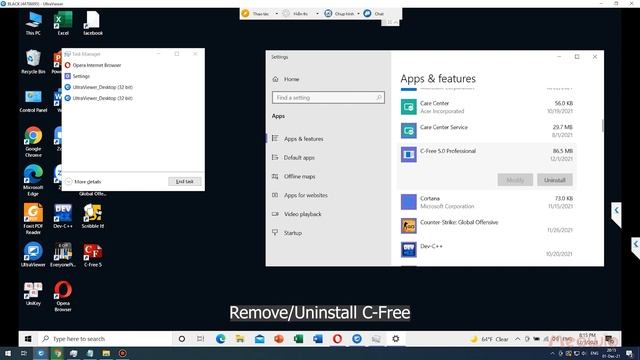The width and height of the screenshot is (640, 360).
Task: Click Settings gear in the remote taskbar
Action: [x=396, y=339]
